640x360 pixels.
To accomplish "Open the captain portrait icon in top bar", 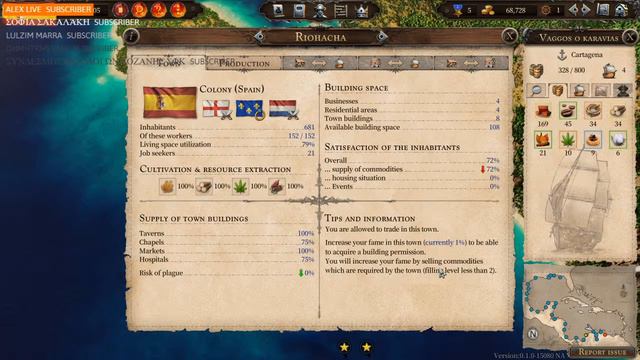I will point(320,11).
